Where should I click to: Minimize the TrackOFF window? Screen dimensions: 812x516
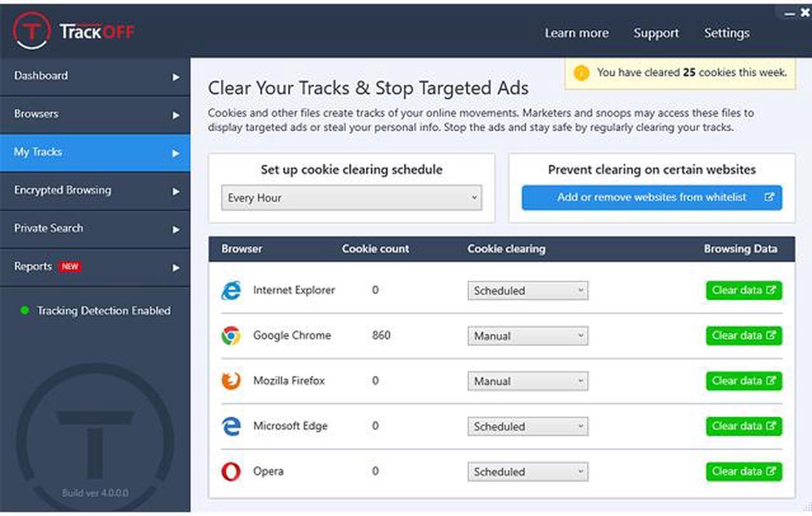(789, 13)
